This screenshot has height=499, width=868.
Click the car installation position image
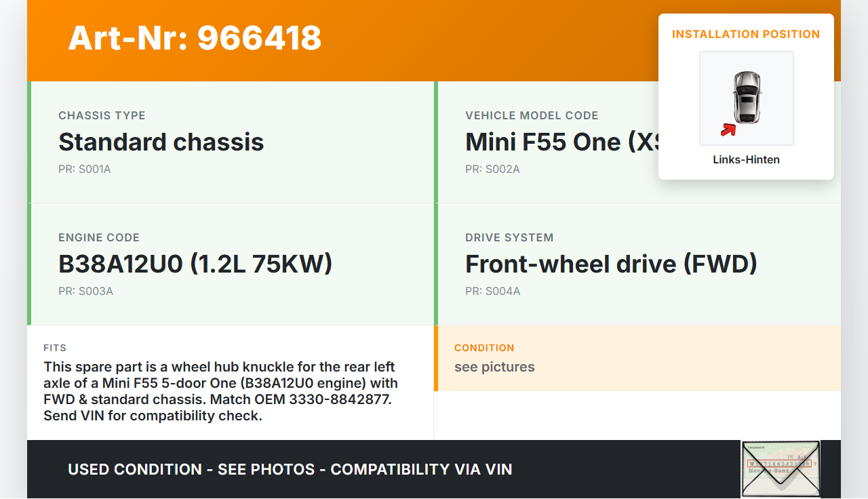[746, 98]
